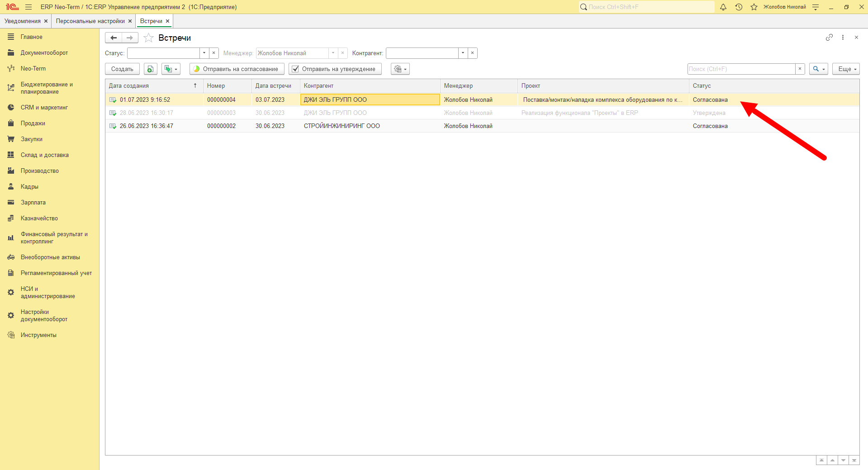
Task: Open the create-based-on dropdown icon
Action: (171, 69)
